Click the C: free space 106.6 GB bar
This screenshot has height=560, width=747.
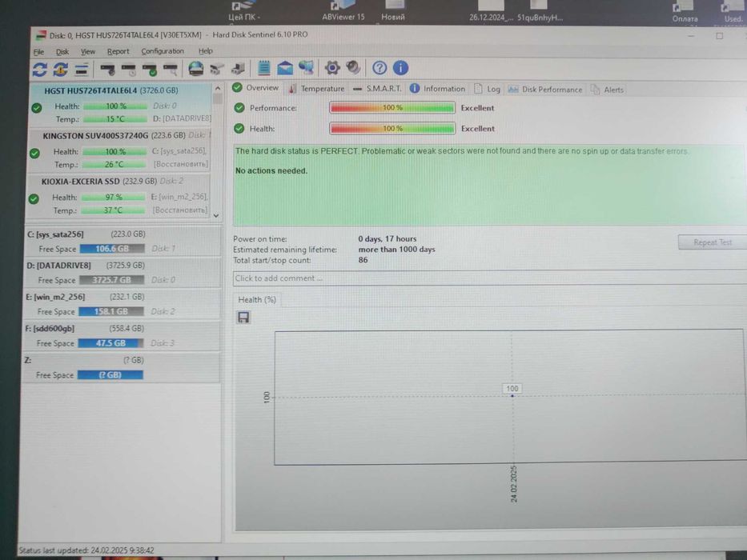pyautogui.click(x=112, y=249)
